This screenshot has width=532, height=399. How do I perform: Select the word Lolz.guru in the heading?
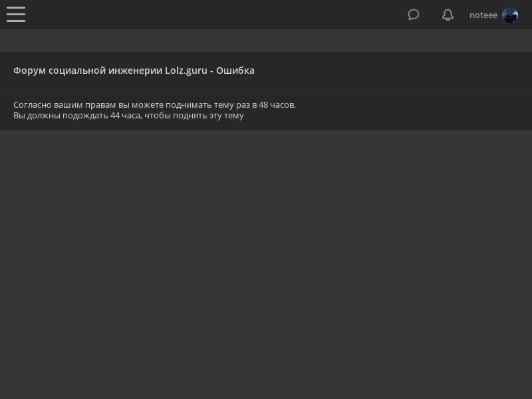(x=186, y=70)
